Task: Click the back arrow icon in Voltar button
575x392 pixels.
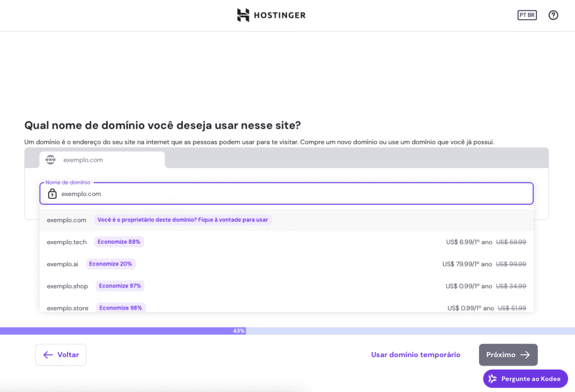Action: click(47, 354)
